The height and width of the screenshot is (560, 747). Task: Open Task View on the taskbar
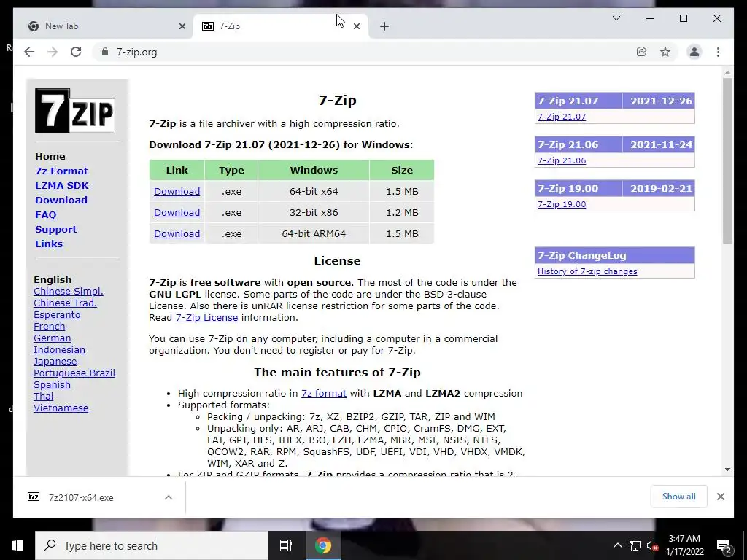[x=286, y=545]
